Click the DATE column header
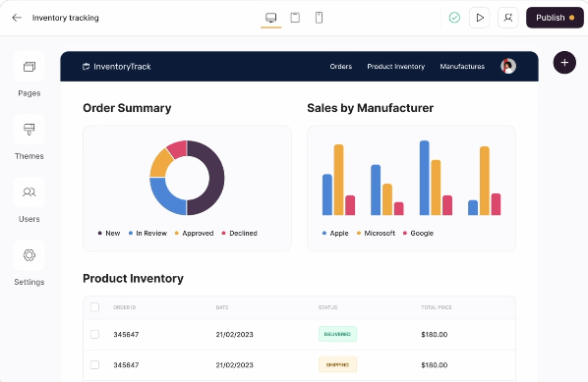The width and height of the screenshot is (588, 382). (222, 307)
